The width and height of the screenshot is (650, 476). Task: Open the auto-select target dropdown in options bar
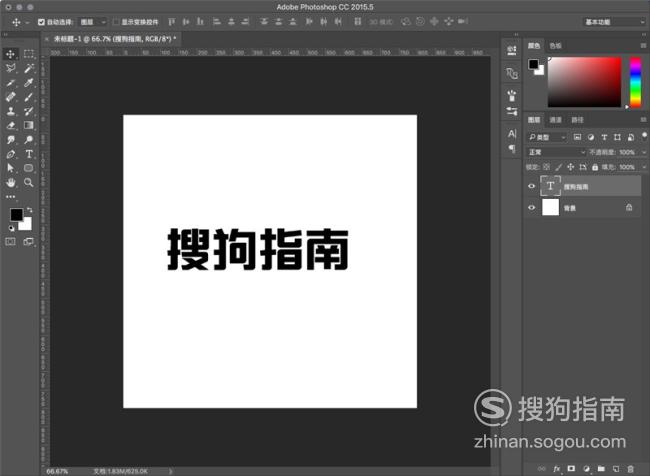pos(93,22)
